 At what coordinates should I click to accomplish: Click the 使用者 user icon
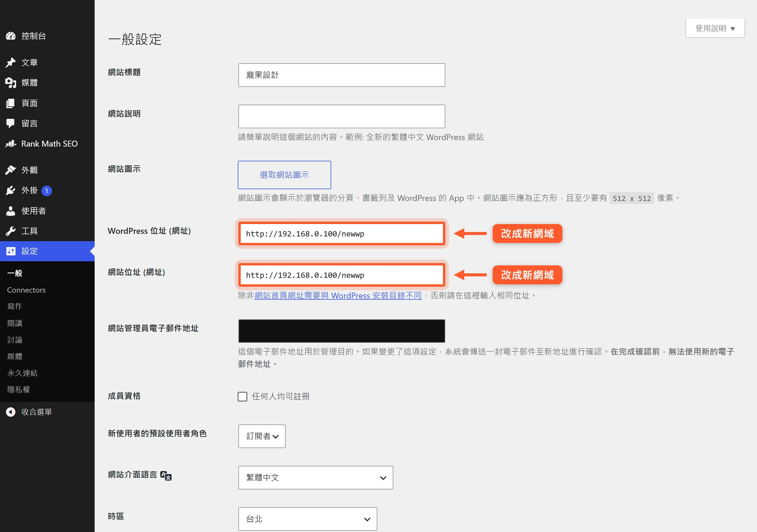click(x=11, y=211)
